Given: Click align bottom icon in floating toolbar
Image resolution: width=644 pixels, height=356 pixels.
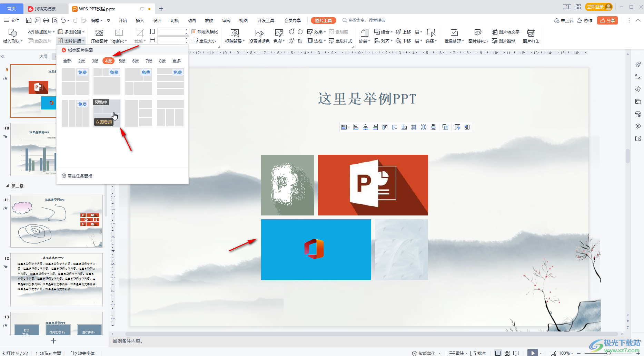Looking at the screenshot, I should tap(404, 127).
